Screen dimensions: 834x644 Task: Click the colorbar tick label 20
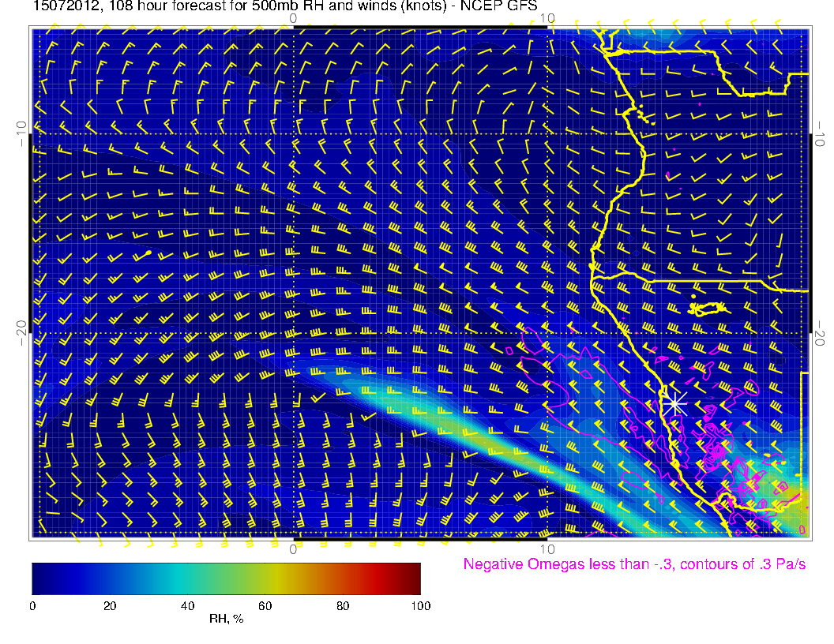coord(110,605)
